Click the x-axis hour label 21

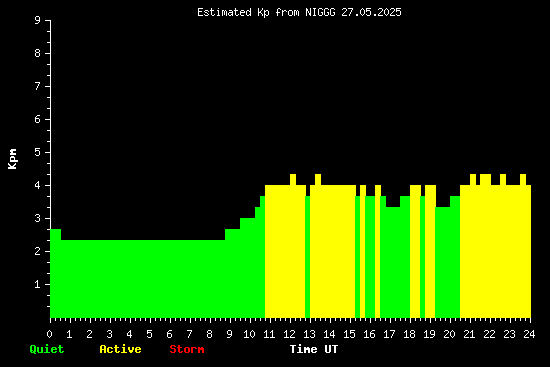pyautogui.click(x=469, y=334)
